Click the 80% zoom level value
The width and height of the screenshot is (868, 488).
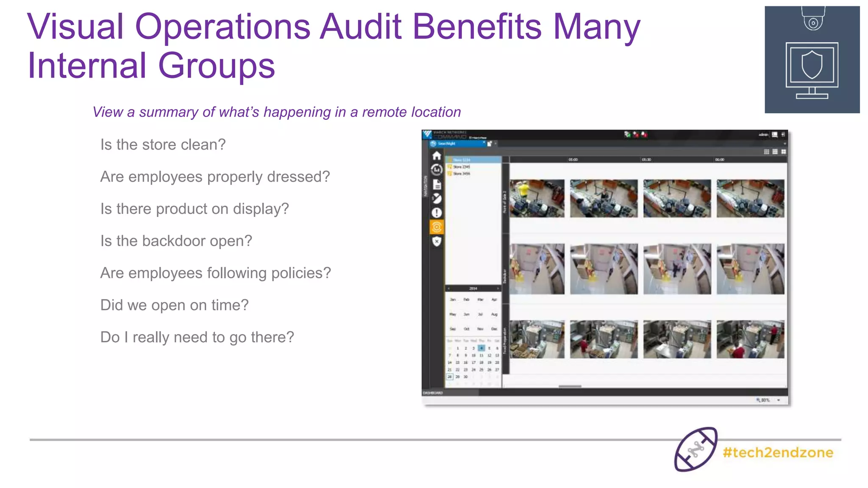[x=765, y=400]
